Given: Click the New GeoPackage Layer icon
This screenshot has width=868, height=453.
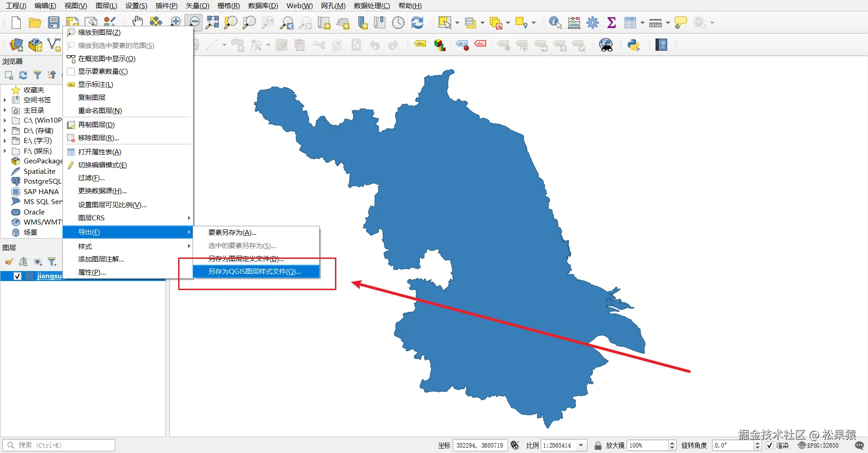Looking at the screenshot, I should tap(35, 45).
